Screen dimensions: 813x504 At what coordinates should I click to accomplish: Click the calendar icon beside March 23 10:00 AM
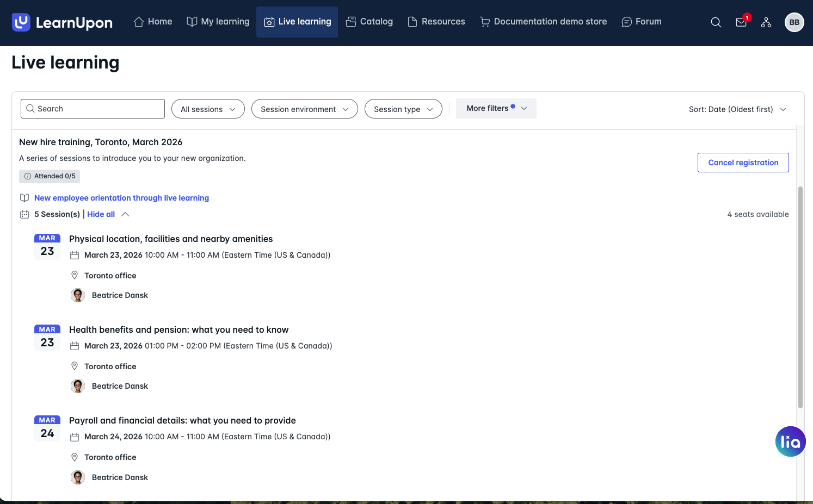point(75,255)
